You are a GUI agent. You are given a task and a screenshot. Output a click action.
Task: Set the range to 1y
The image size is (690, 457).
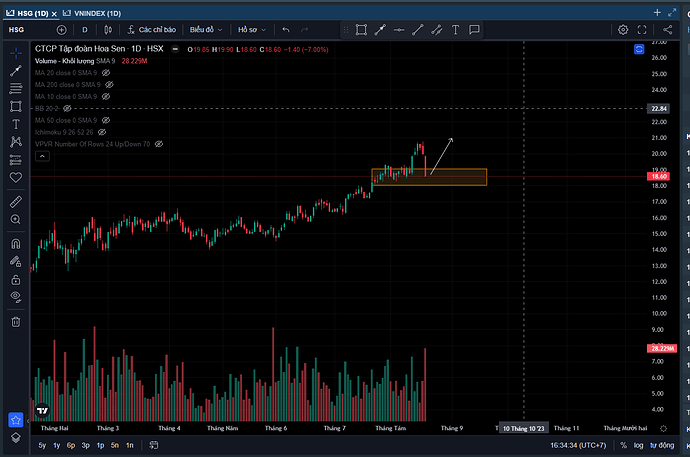[57, 445]
